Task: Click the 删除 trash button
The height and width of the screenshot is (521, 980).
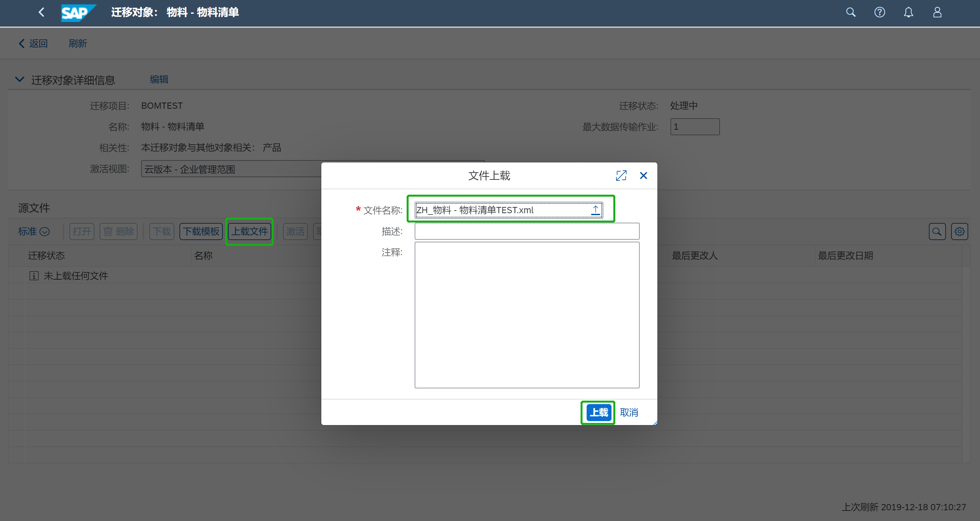Action: (119, 231)
